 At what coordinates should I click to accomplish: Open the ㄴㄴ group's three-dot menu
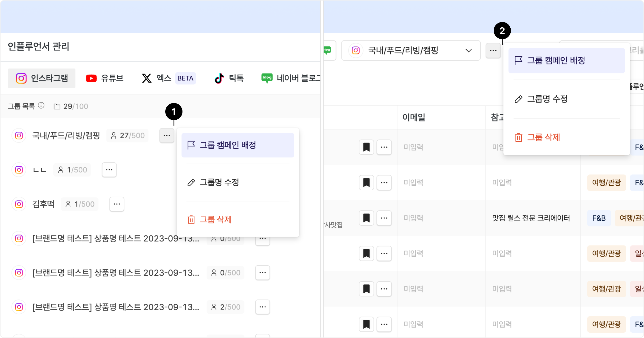[109, 170]
